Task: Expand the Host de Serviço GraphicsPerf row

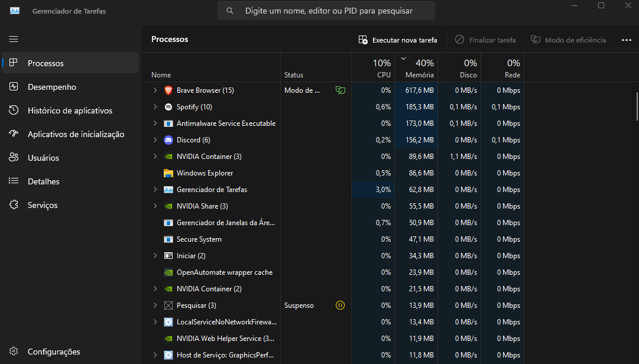Action: tap(155, 355)
